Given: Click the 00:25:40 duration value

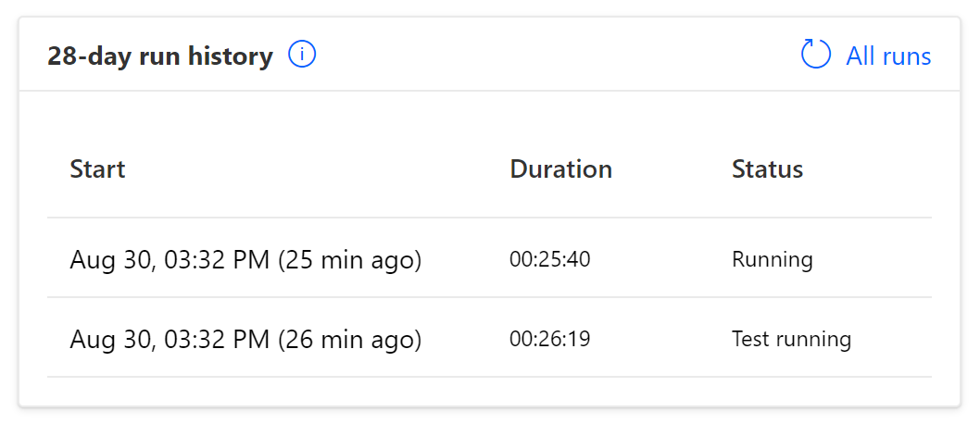Looking at the screenshot, I should [x=549, y=260].
